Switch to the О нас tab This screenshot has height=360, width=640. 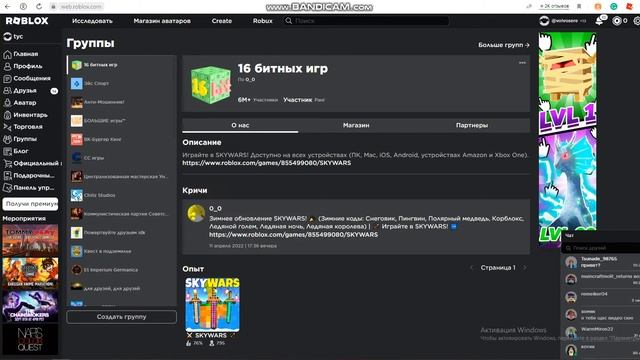point(240,125)
